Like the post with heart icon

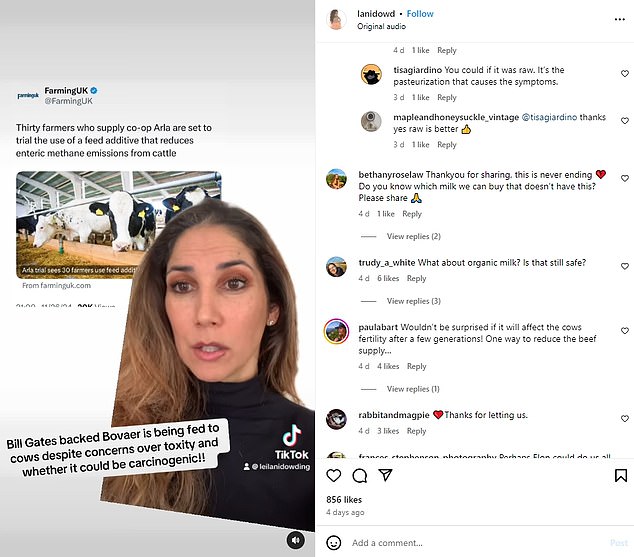pyautogui.click(x=334, y=476)
